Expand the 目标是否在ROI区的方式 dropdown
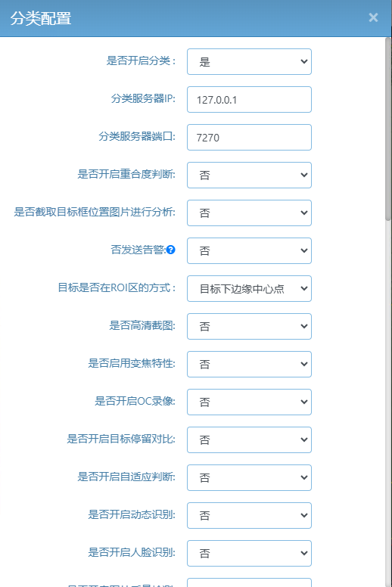The width and height of the screenshot is (392, 587). [x=250, y=289]
